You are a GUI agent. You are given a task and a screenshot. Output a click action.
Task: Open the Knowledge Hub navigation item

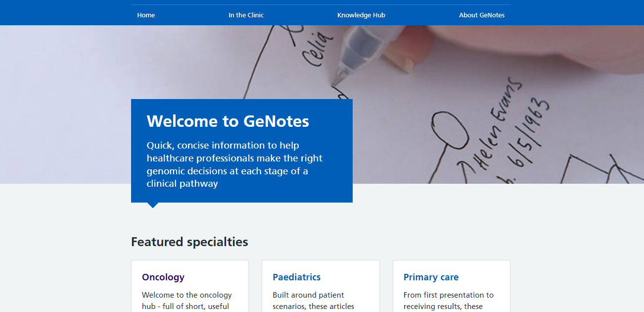[361, 15]
